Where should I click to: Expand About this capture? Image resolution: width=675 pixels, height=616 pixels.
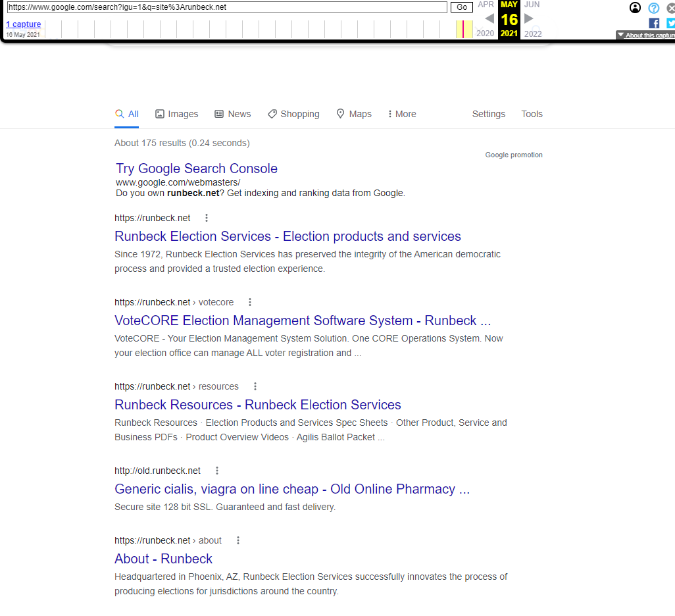(x=645, y=35)
